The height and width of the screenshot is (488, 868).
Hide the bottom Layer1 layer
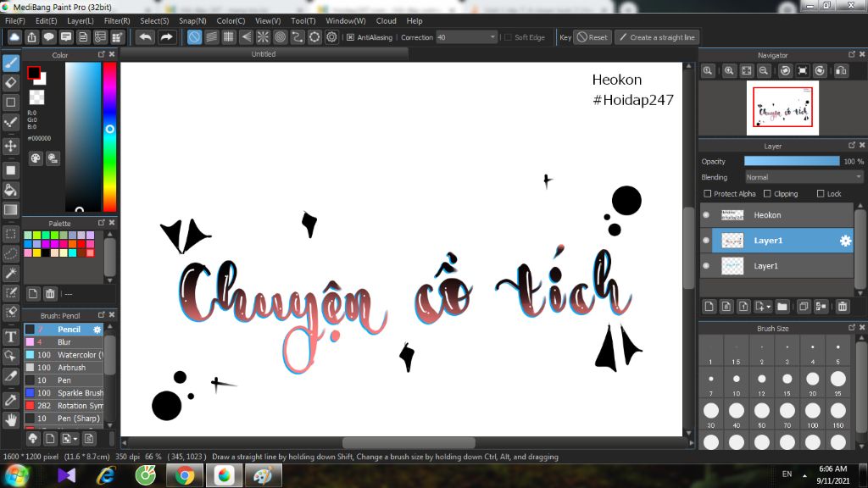pyautogui.click(x=706, y=266)
